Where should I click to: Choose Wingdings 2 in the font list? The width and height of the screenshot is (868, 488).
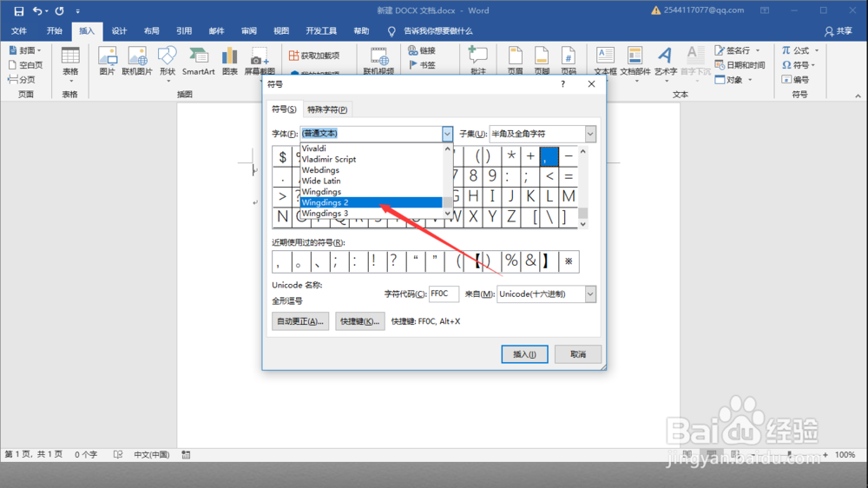point(371,202)
